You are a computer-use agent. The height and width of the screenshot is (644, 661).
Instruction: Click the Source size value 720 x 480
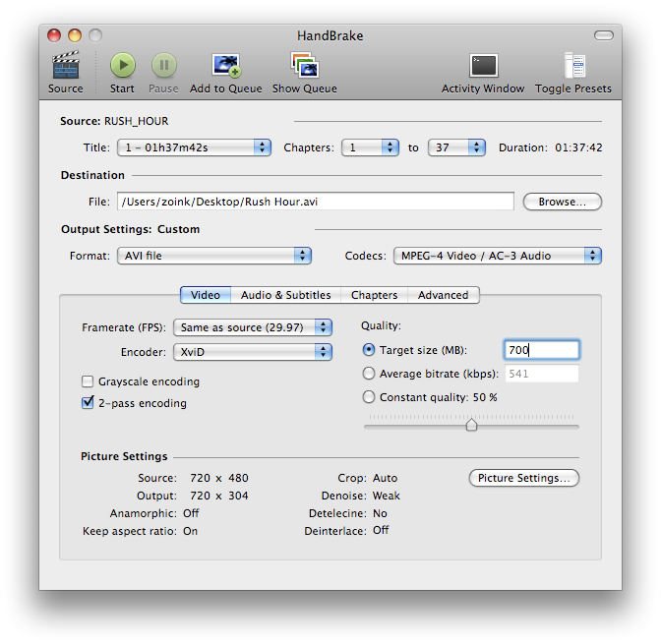(218, 478)
